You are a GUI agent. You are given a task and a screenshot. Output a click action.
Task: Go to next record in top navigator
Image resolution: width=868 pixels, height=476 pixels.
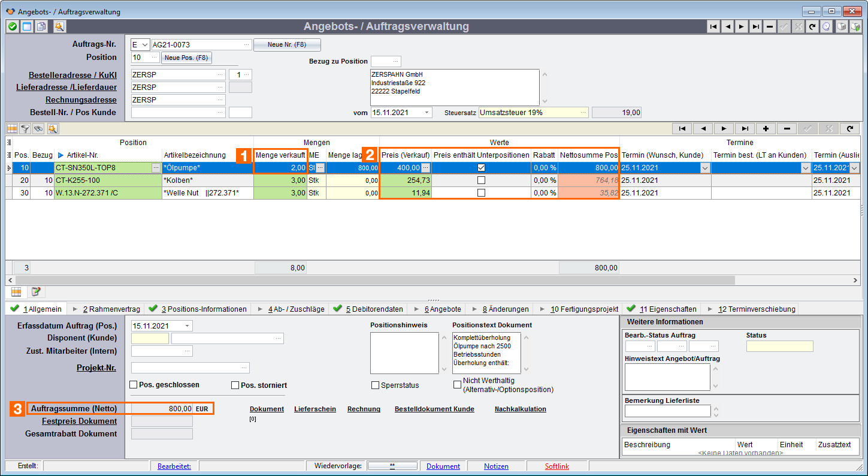[742, 26]
